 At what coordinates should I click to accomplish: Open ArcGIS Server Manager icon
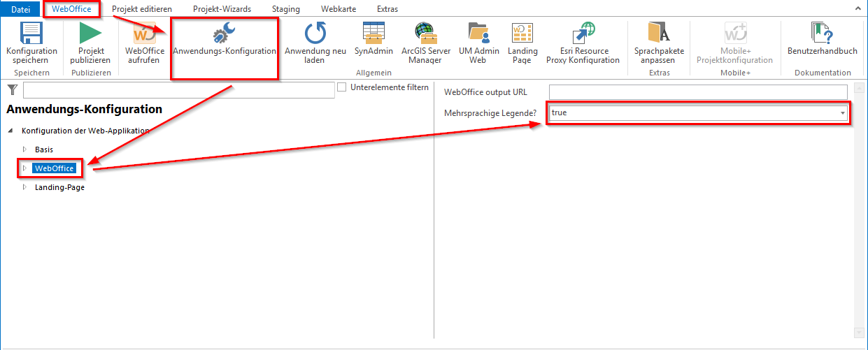point(425,33)
